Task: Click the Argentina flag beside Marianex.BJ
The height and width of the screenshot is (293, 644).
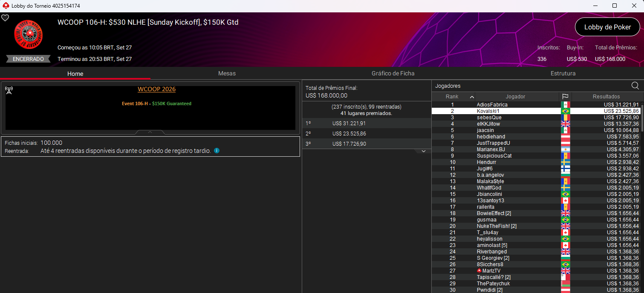Action: pyautogui.click(x=565, y=149)
